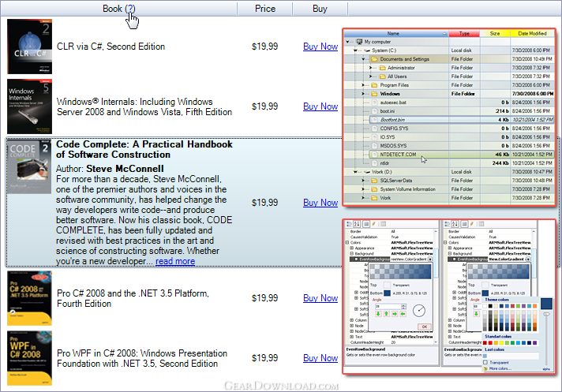Open EvenRowBackground dropdown in left property grid
The height and width of the screenshot is (392, 562).
coord(430,259)
